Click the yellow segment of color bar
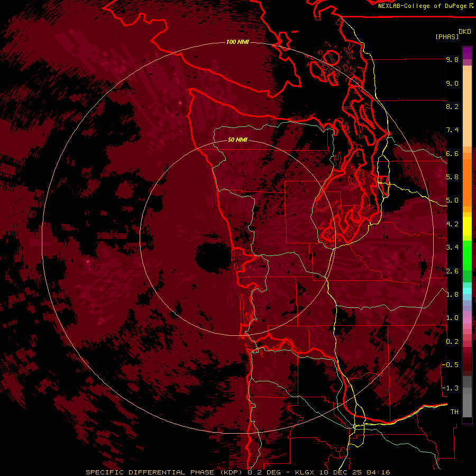Image resolution: width=476 pixels, height=476 pixels. click(467, 226)
